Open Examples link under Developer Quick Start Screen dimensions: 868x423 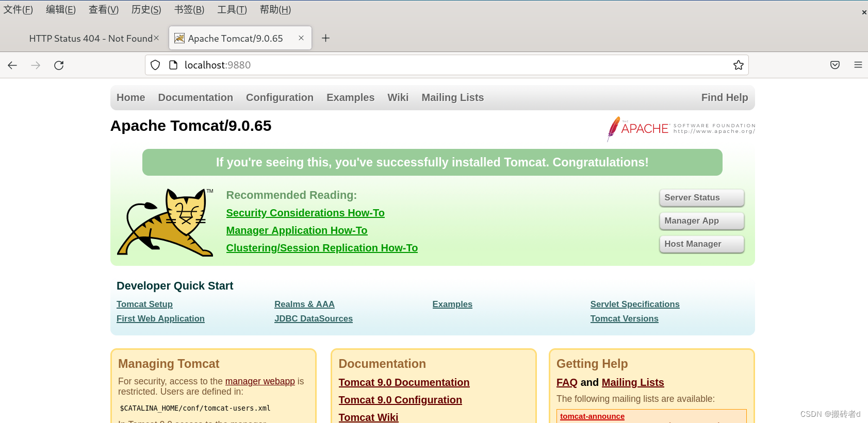pos(452,304)
